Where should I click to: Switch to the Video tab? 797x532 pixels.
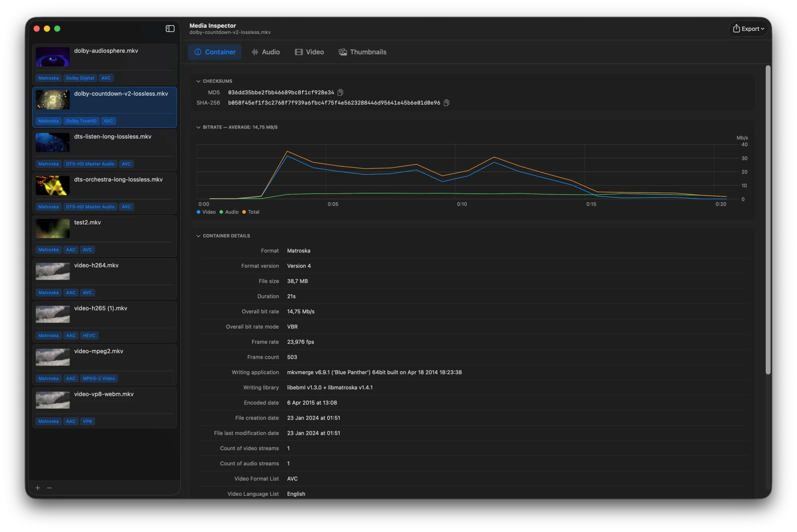tap(310, 52)
